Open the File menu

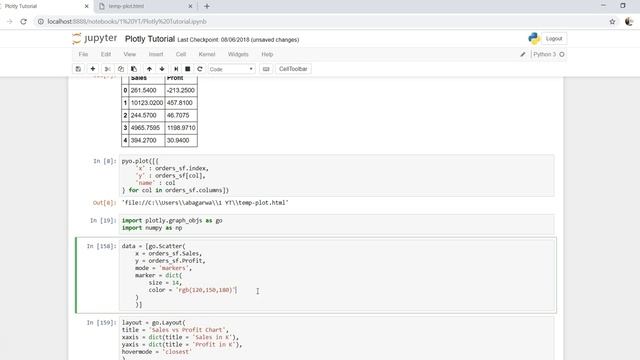click(x=83, y=54)
